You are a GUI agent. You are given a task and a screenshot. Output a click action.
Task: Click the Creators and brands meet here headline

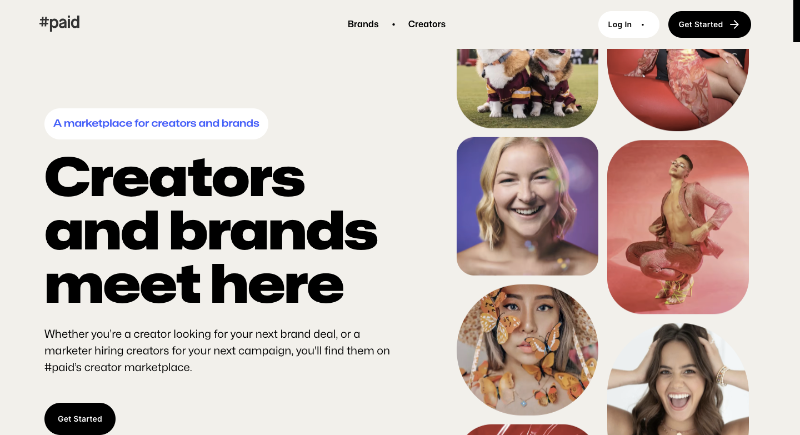tap(211, 231)
